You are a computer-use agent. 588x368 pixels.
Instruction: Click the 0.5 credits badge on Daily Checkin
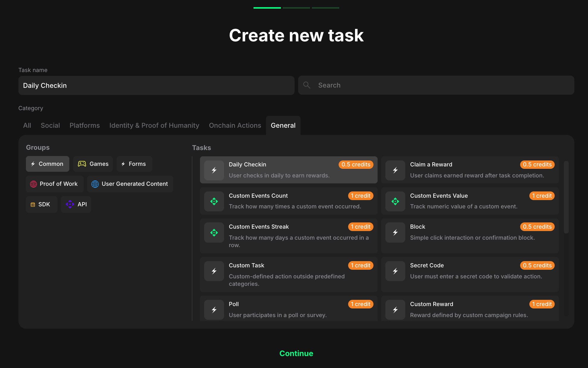356,165
